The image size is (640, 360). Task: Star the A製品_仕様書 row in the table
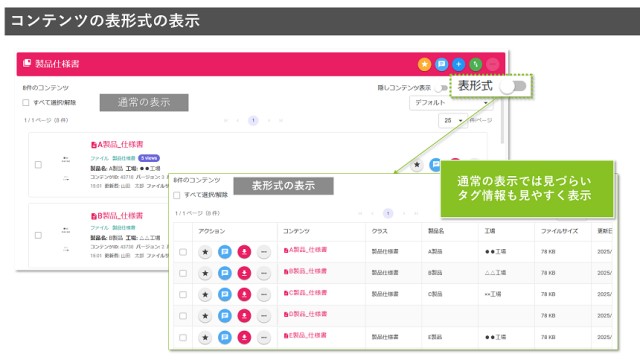tap(205, 252)
